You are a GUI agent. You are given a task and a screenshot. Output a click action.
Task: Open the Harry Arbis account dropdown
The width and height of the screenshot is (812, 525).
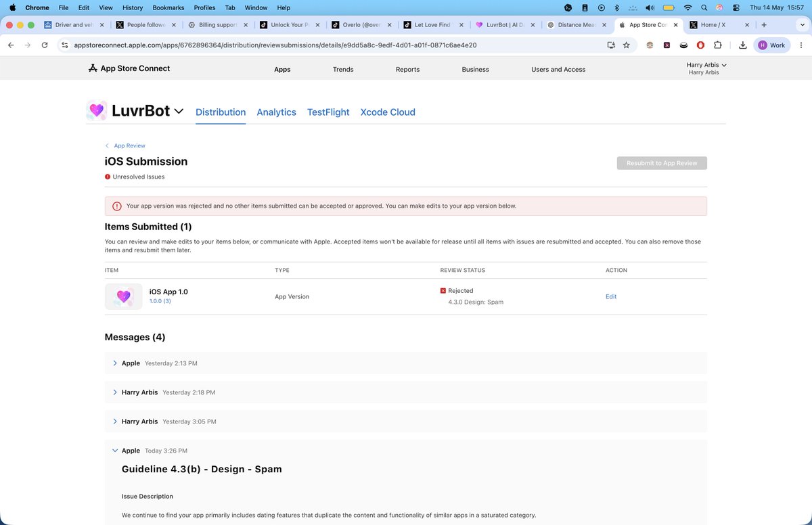706,68
